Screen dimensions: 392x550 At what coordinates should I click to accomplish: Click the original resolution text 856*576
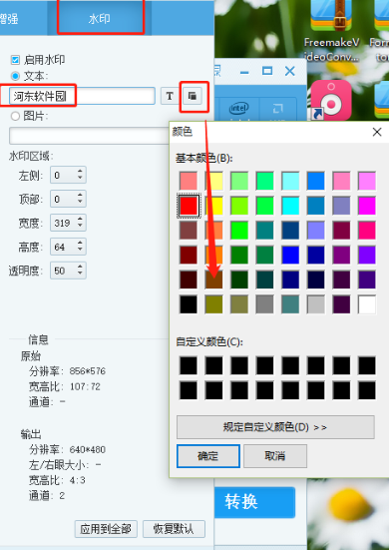coord(88,371)
